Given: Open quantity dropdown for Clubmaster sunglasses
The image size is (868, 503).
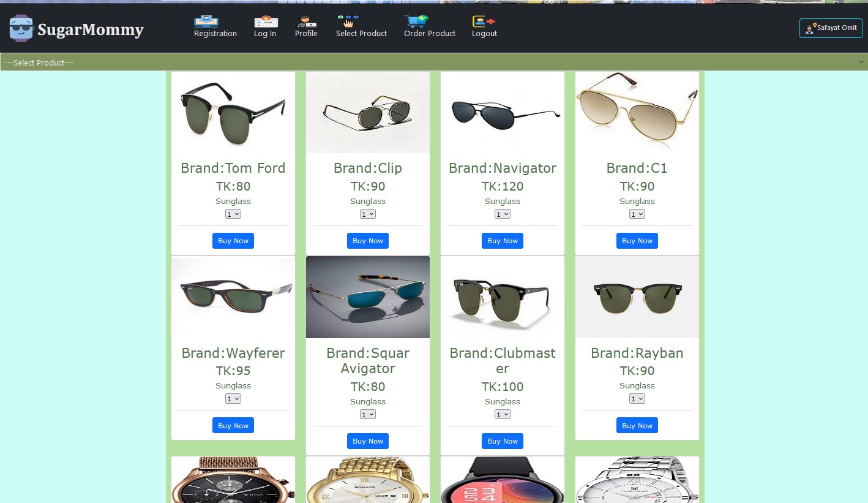Looking at the screenshot, I should pos(503,414).
